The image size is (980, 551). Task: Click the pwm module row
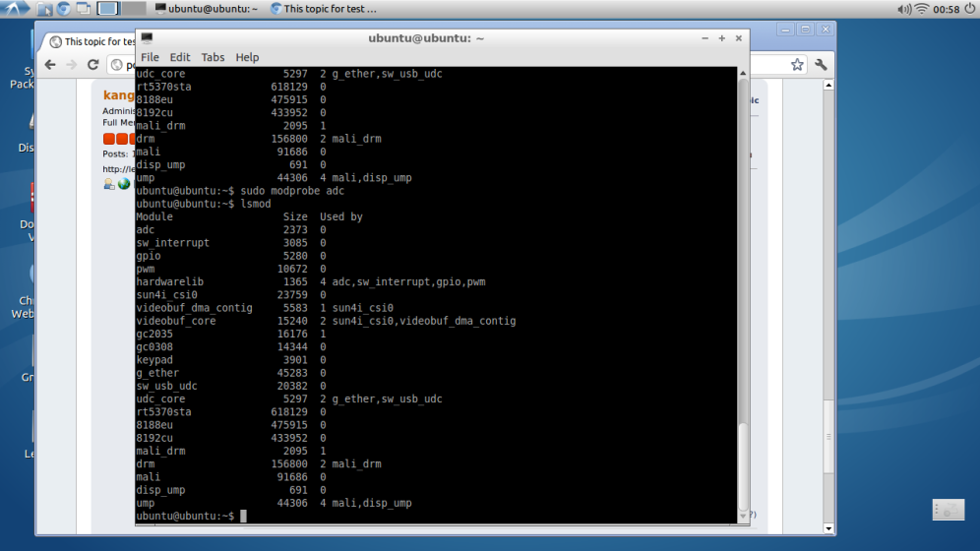tap(231, 269)
